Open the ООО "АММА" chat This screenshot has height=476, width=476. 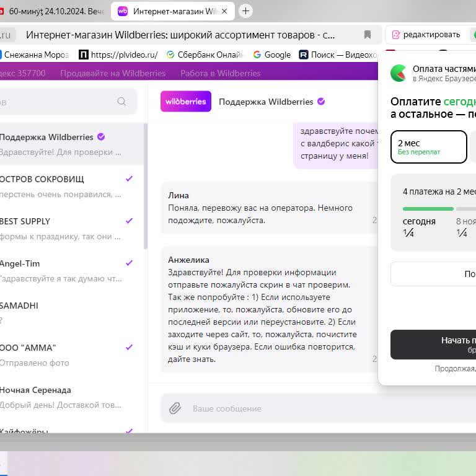pos(72,355)
